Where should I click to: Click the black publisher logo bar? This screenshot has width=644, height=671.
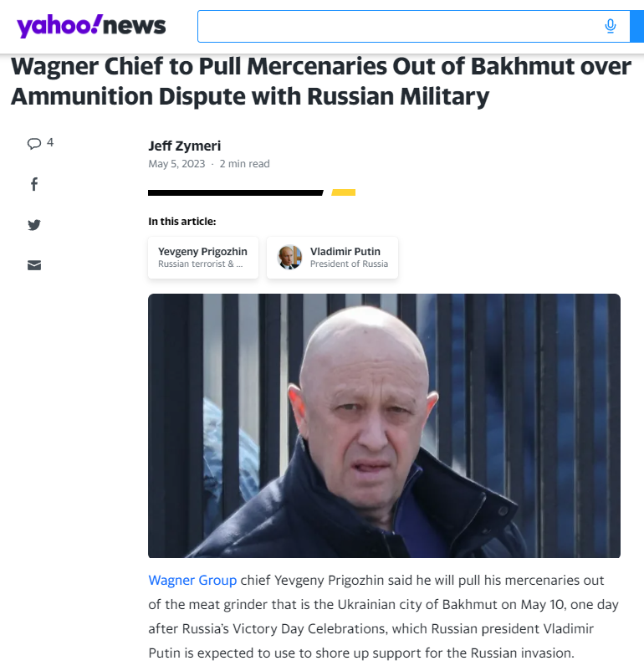(x=235, y=193)
